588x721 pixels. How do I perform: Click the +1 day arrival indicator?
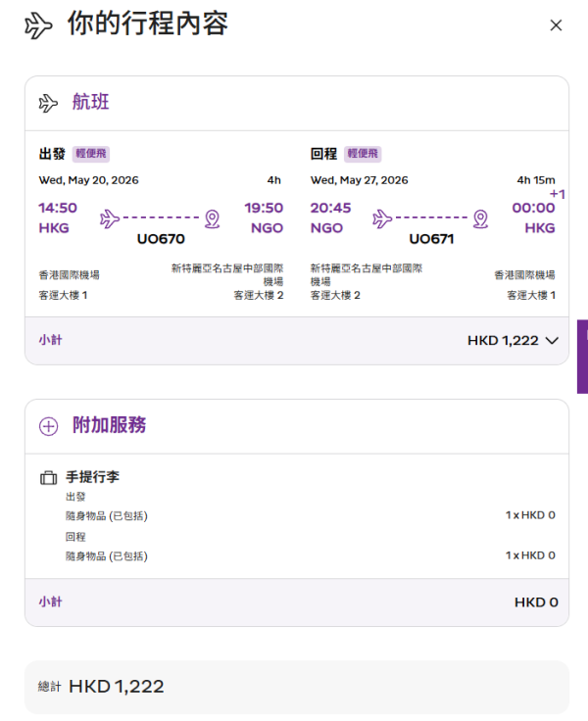pos(557,194)
